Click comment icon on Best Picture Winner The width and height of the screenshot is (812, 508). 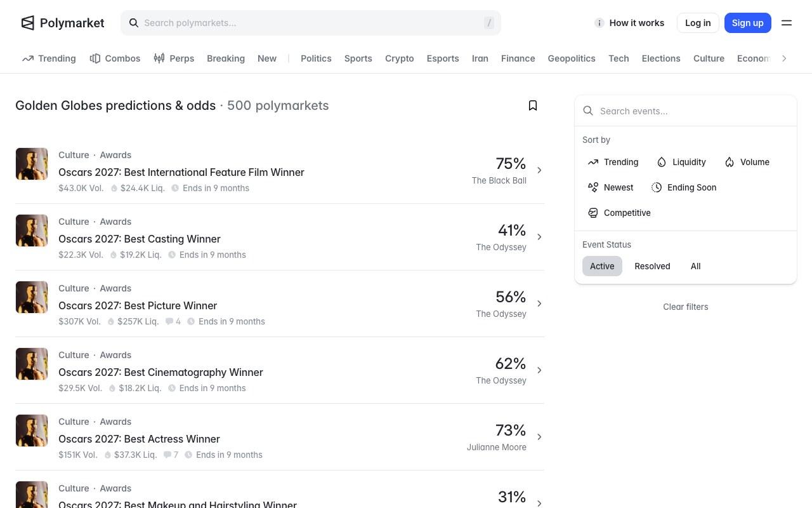tap(169, 321)
